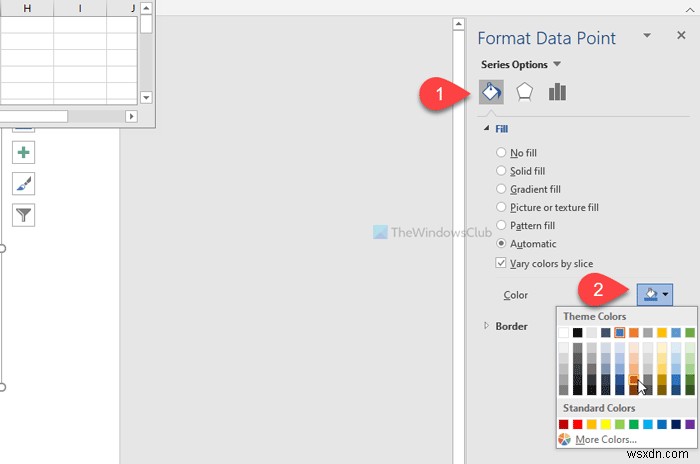Open More Colors dialog
The image size is (700, 464).
click(x=606, y=439)
